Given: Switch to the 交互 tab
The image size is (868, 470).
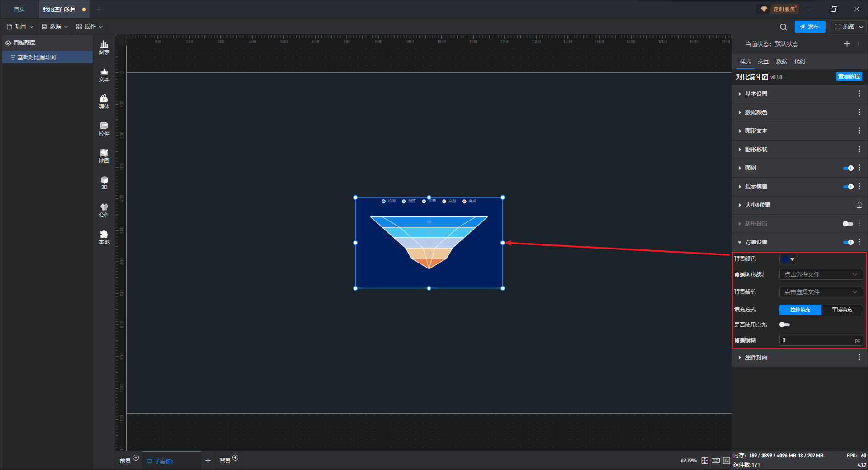Looking at the screenshot, I should 763,61.
